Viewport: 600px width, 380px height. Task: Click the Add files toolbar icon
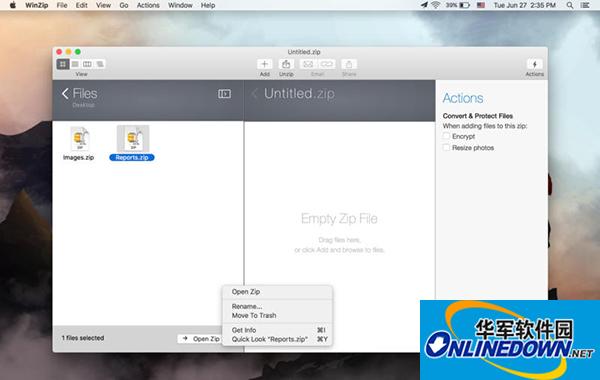click(x=264, y=64)
